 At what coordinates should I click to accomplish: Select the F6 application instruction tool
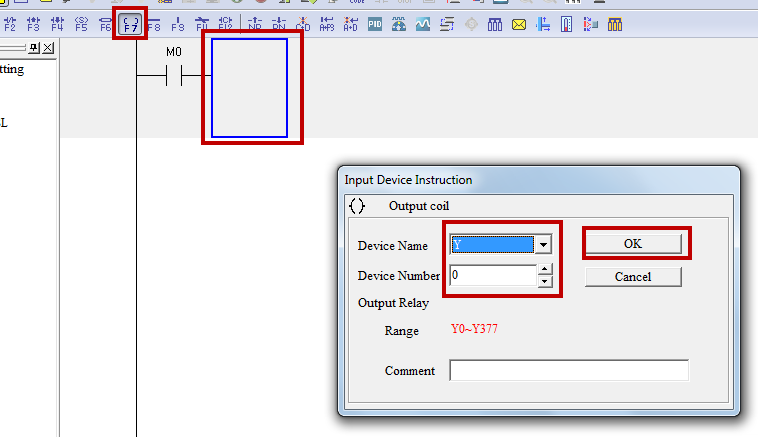(x=105, y=24)
